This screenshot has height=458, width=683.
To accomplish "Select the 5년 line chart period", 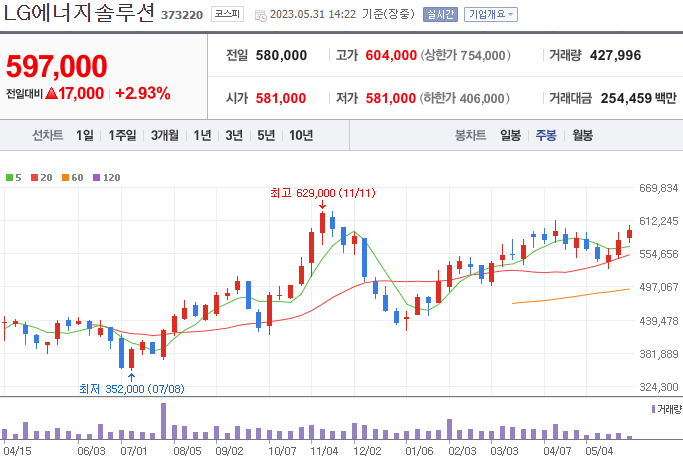I will point(266,136).
